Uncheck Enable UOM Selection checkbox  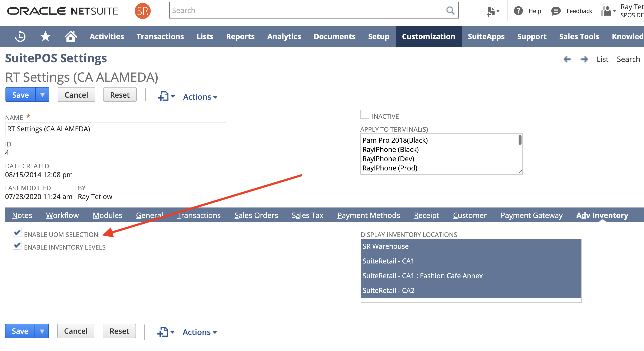pyautogui.click(x=17, y=233)
